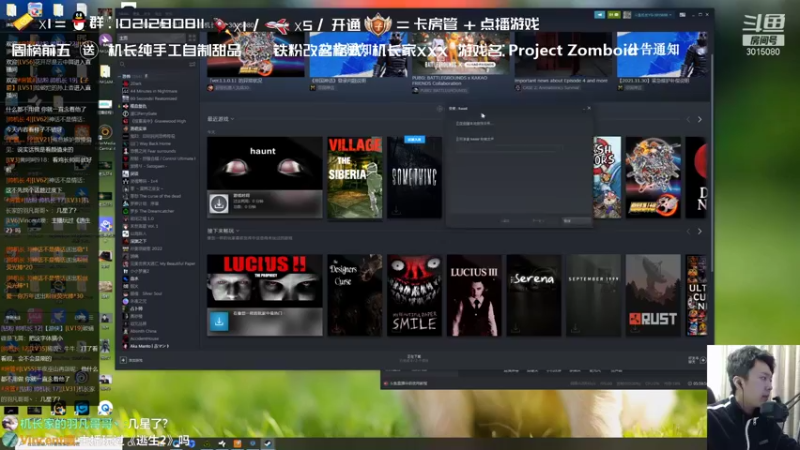Select Silver Soul in the game list

click(142, 293)
